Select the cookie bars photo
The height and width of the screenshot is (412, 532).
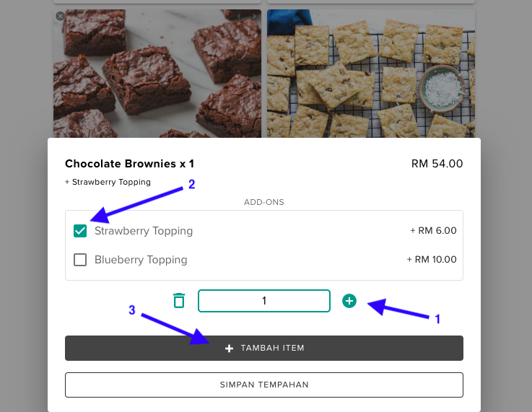[371, 72]
